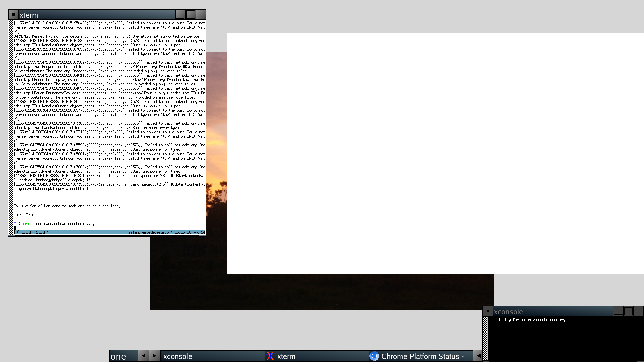Screen dimensions: 644x362
Task: Click the 'one' workspace name label
Action: [119, 356]
